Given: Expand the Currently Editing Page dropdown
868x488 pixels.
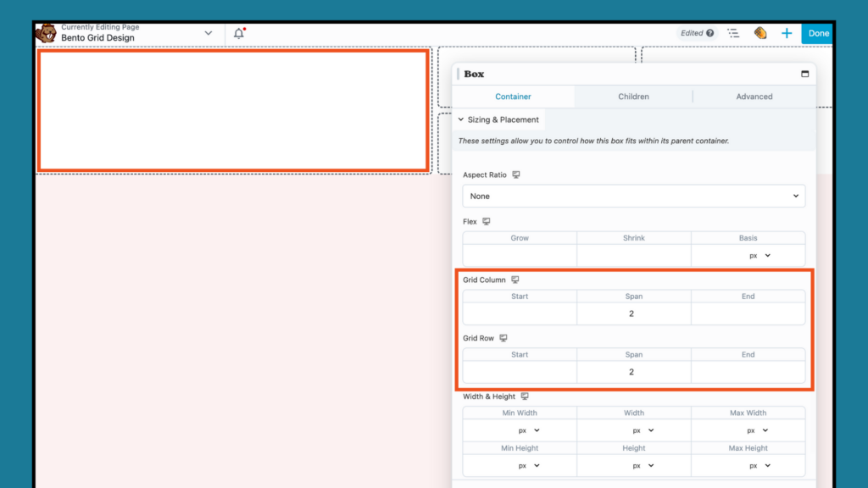Looking at the screenshot, I should [x=208, y=32].
